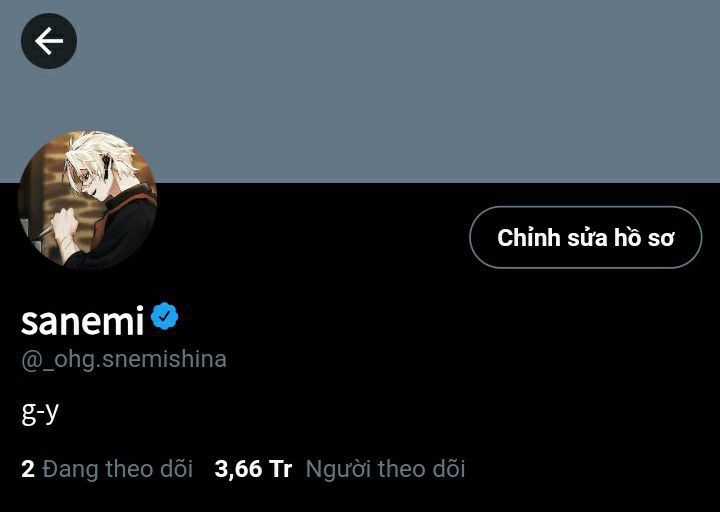View the white-haired character avatar picture
Image resolution: width=720 pixels, height=512 pixels.
tap(87, 200)
